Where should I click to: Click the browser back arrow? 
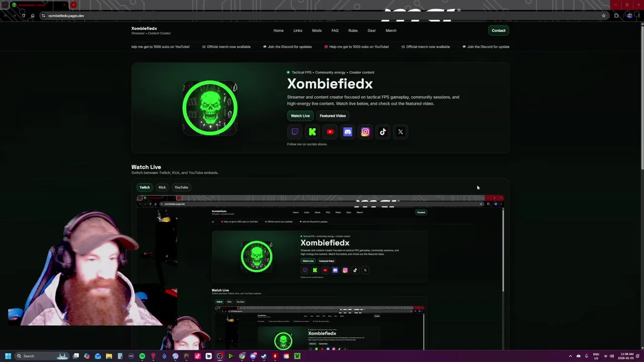point(6,16)
